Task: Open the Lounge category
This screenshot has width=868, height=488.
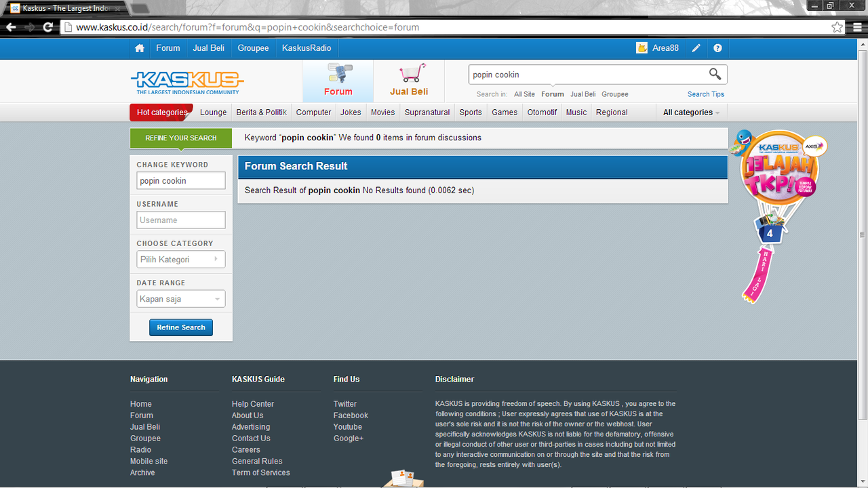Action: [x=213, y=113]
